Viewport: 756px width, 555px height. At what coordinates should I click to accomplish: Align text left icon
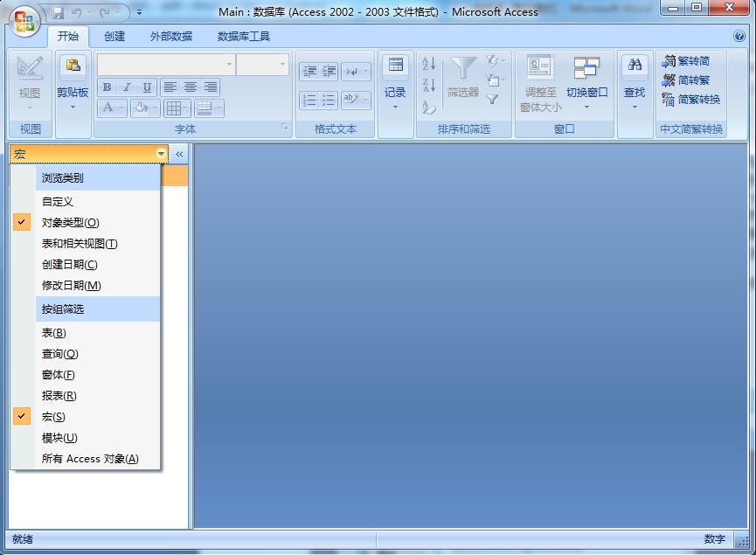pos(170,87)
